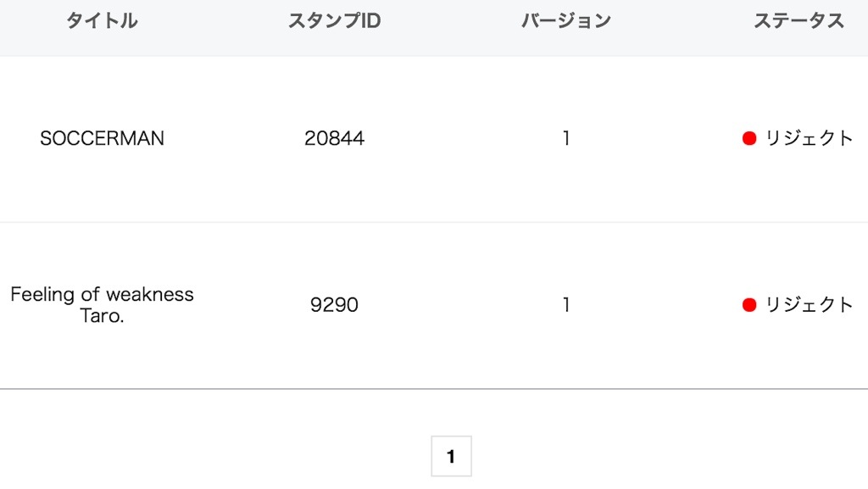Click the バージョン column header
868x489 pixels.
coord(565,21)
